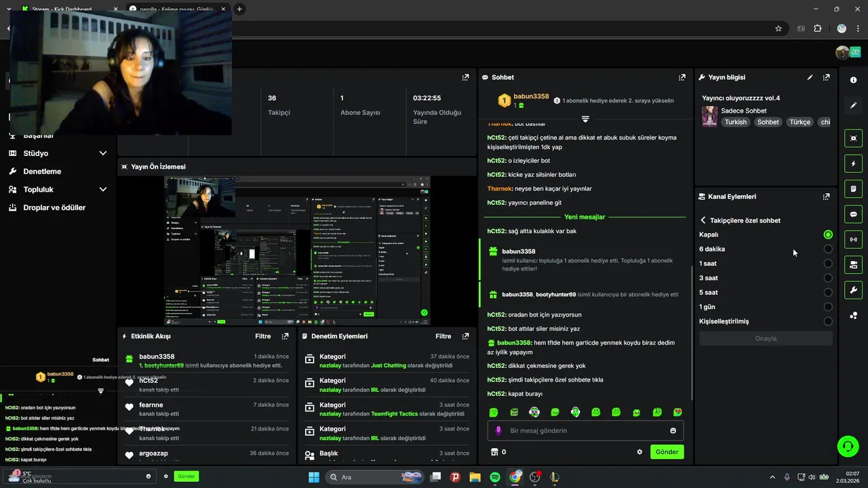Show hidden system tray icons
Viewport: 868px width, 488px height.
pos(772,477)
